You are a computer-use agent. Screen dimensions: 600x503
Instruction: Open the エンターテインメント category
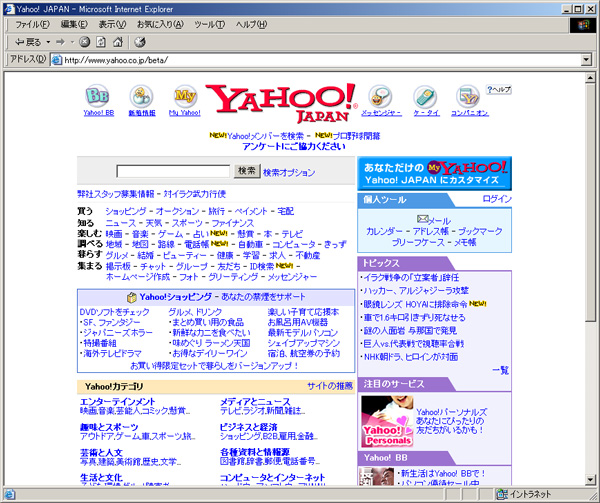click(117, 402)
